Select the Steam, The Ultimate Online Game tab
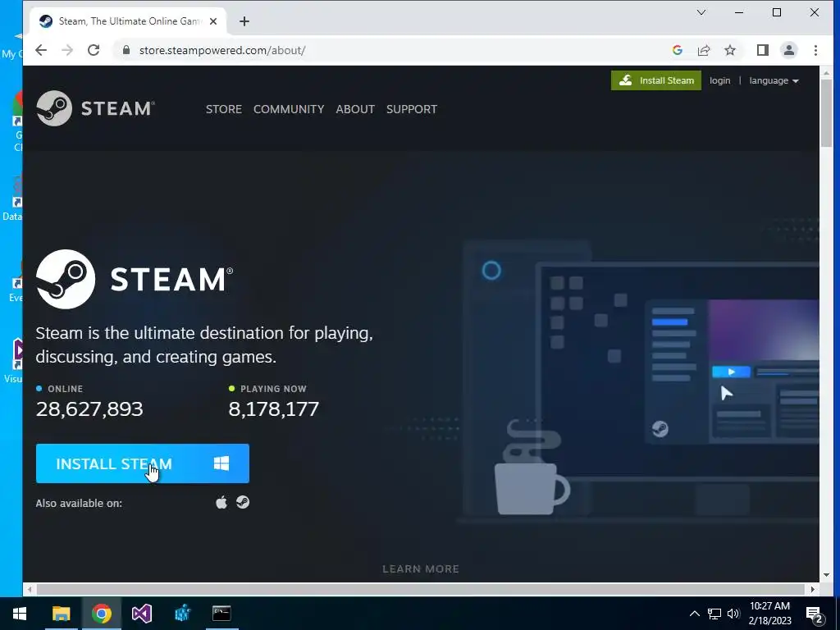This screenshot has height=630, width=840. (x=129, y=21)
